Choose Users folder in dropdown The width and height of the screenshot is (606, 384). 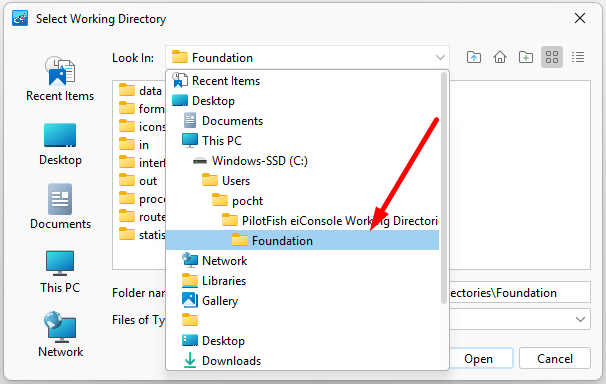point(303,181)
